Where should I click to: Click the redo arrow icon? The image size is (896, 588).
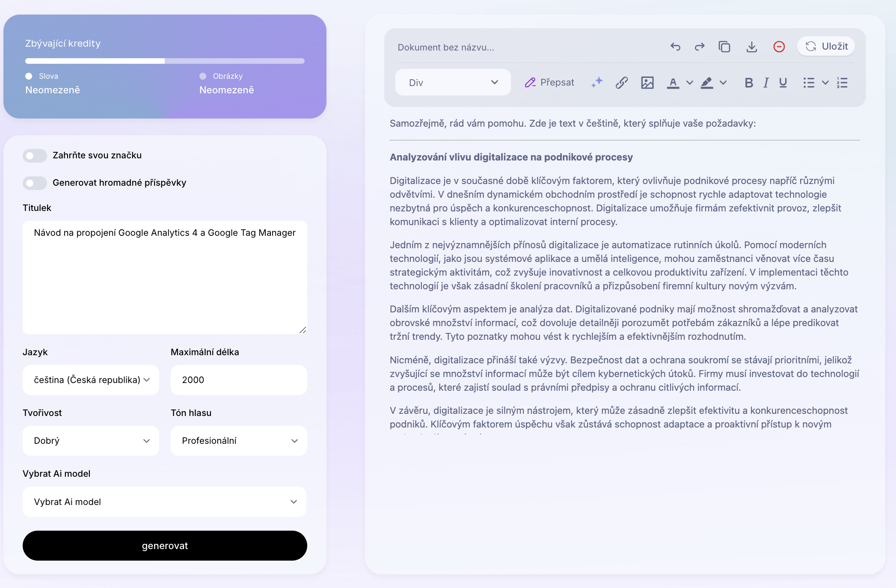(700, 47)
